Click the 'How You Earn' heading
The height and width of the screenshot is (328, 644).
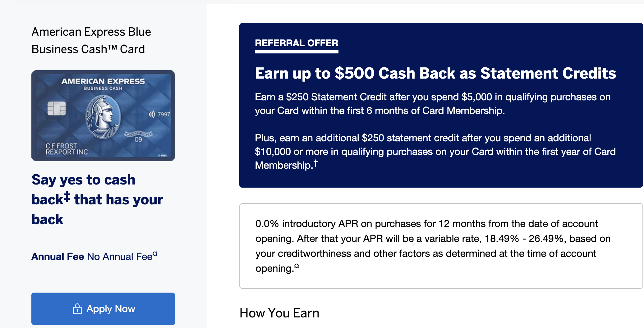279,313
